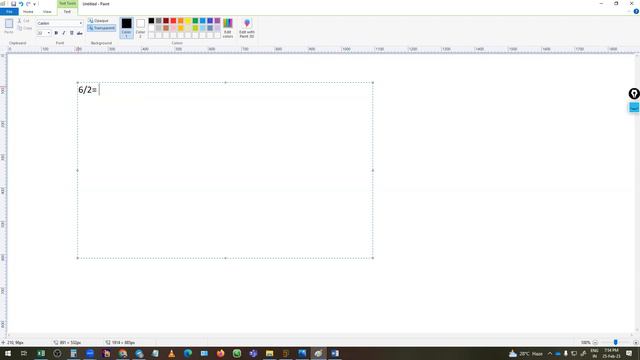
Task: Pick the yellow color swatch
Action: point(188,20)
